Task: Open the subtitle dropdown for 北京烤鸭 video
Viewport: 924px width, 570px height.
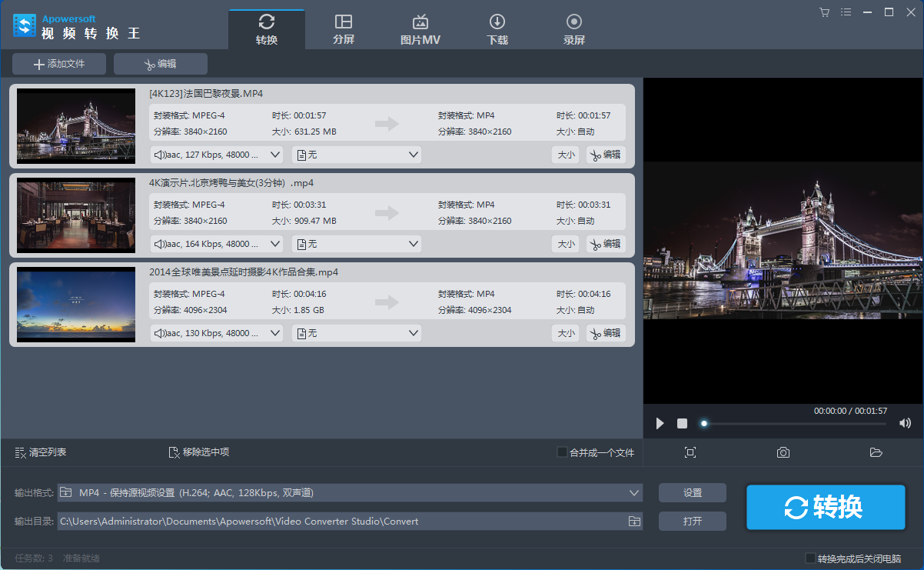Action: [x=357, y=243]
